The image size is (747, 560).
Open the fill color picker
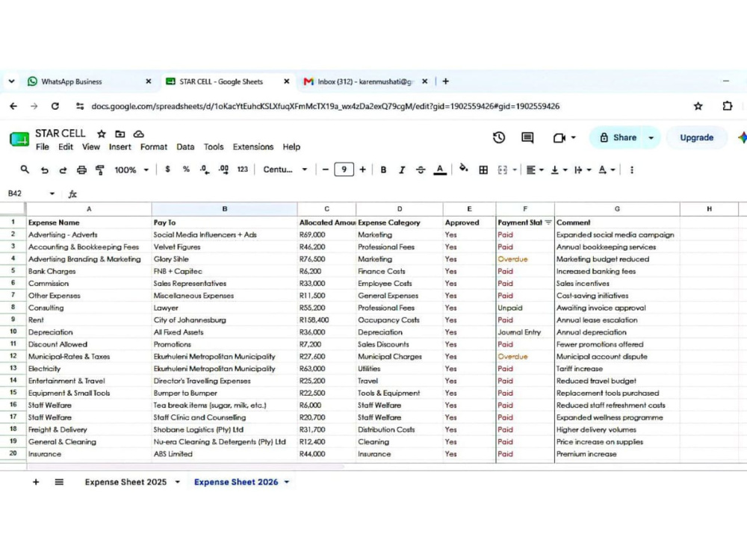tap(464, 169)
